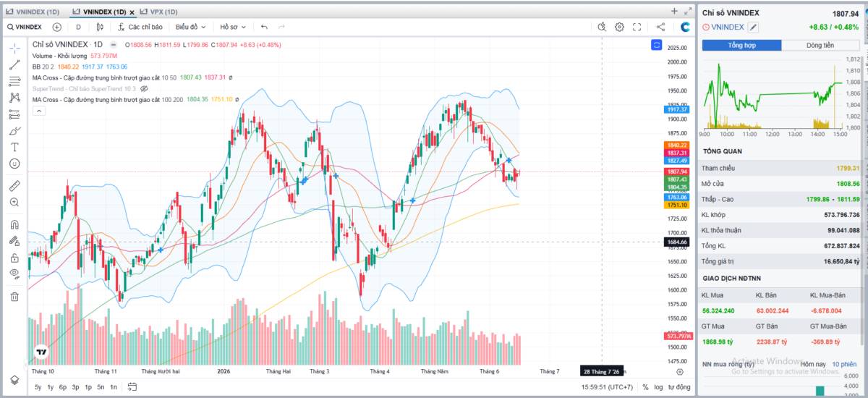Click the blue sync button above price scale
This screenshot has height=398, width=868.
pyautogui.click(x=656, y=45)
